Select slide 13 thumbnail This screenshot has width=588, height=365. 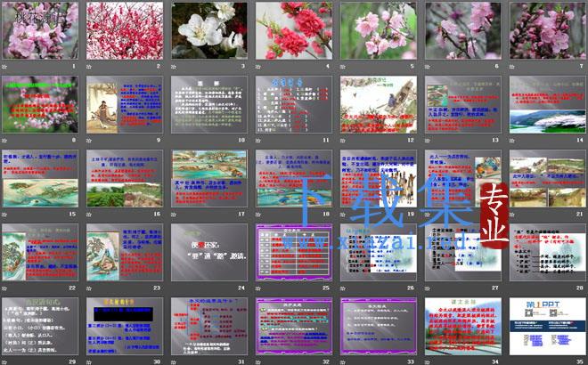click(x=462, y=104)
